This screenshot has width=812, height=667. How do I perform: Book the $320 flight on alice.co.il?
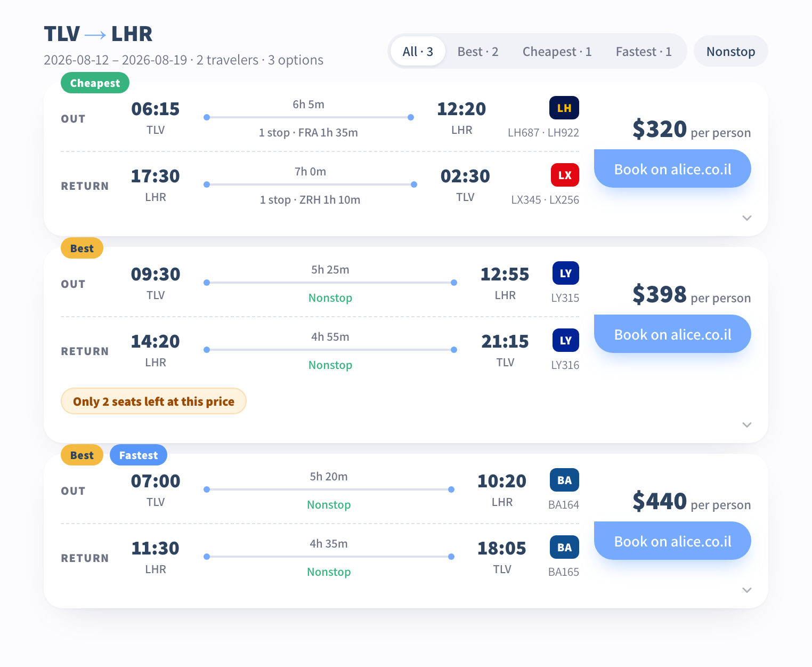[672, 169]
